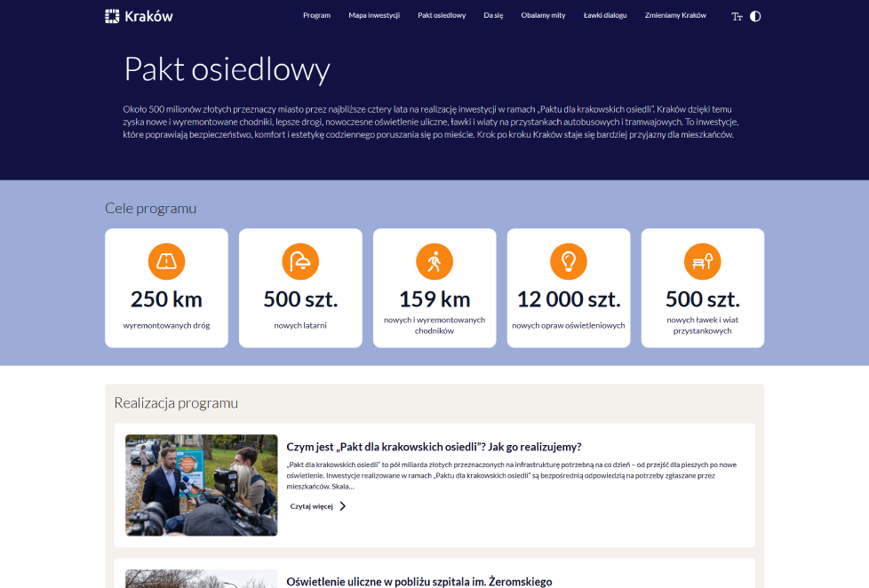Screen dimensions: 869x588
Task: Open Mapa inwestycji in navigation
Action: coord(374,16)
